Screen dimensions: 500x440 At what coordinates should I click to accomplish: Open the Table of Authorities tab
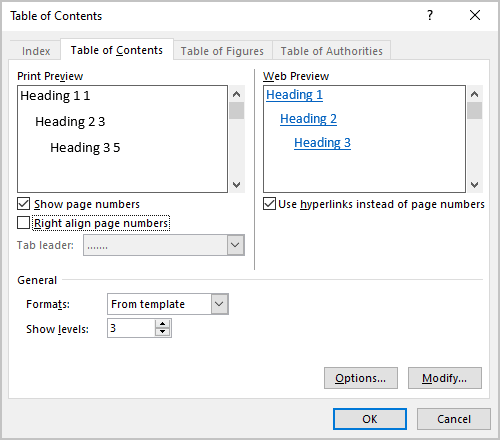click(x=331, y=51)
